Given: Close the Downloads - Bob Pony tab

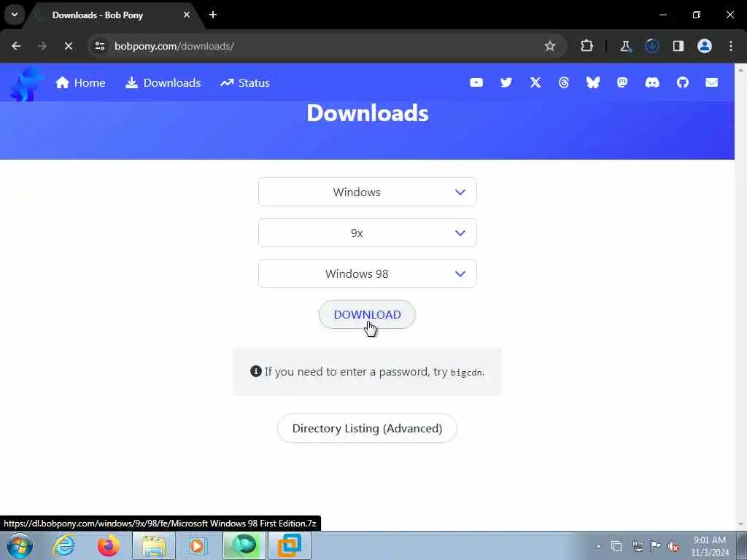Looking at the screenshot, I should 187,15.
